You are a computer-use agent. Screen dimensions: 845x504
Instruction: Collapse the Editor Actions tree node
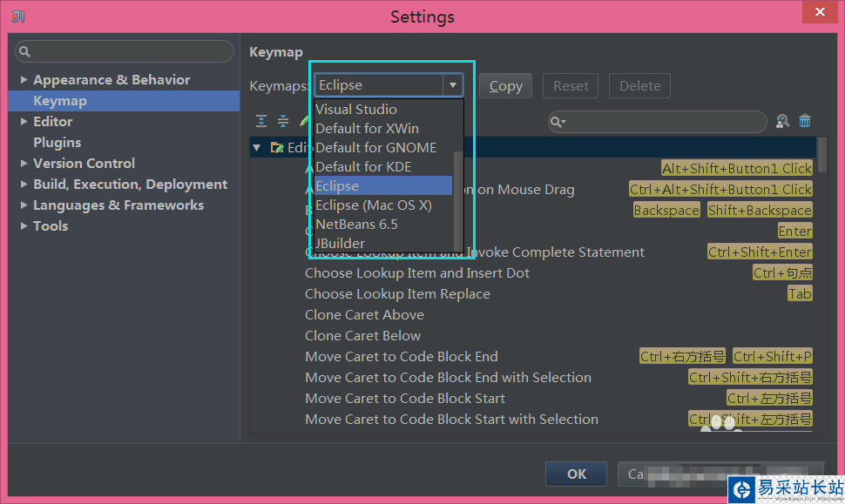click(x=257, y=147)
